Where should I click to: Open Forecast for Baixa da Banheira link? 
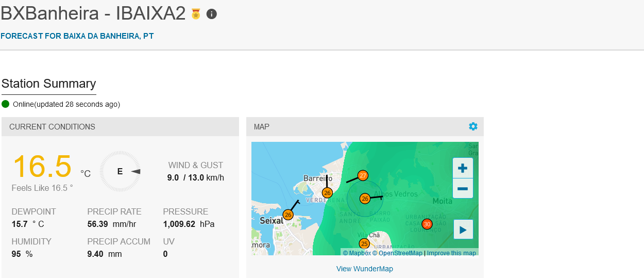click(x=77, y=36)
